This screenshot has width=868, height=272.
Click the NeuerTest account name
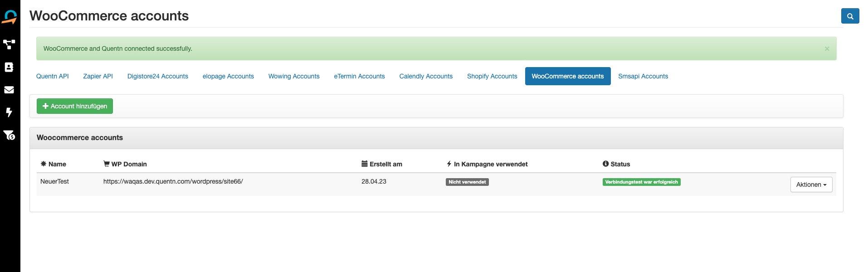[x=54, y=181]
